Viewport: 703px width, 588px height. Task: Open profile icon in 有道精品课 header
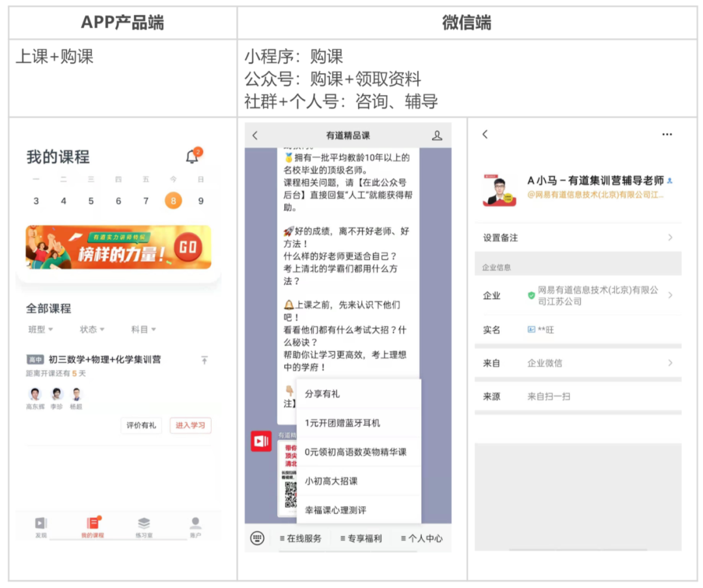pos(437,135)
